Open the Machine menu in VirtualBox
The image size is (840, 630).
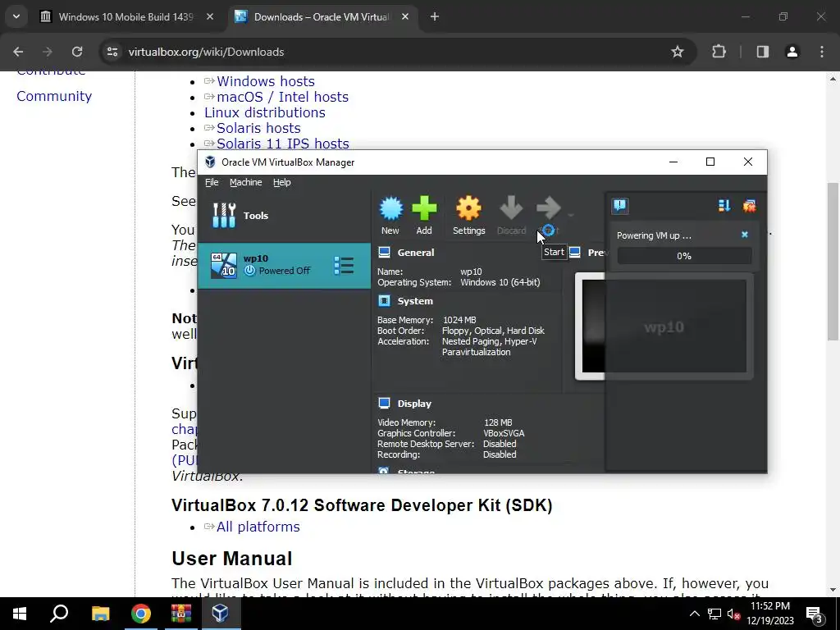tap(246, 182)
